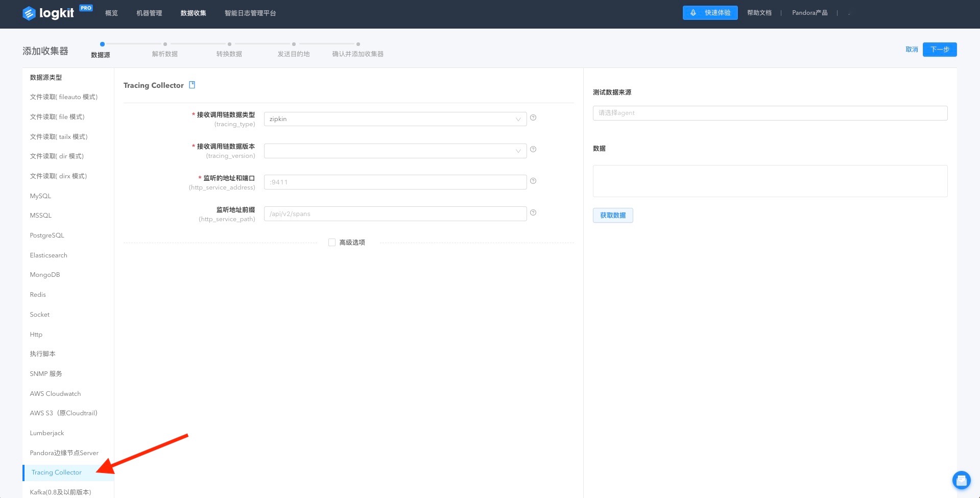
Task: Open 智能日志管理平台 menu
Action: click(250, 13)
